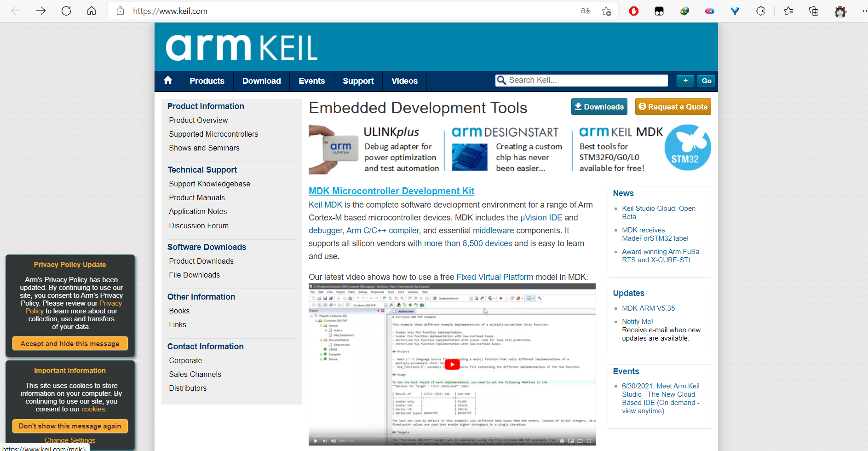Open File Downloads link

(195, 275)
